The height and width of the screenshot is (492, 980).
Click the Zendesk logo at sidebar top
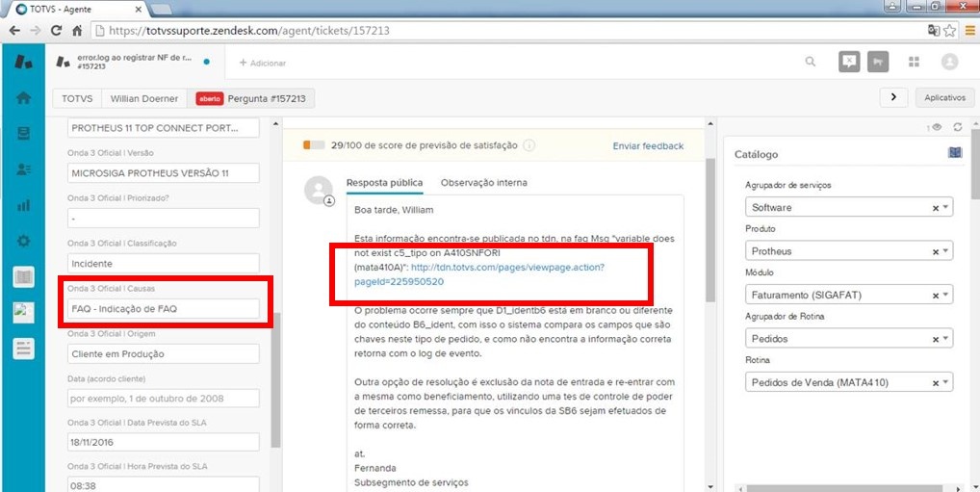(x=23, y=62)
